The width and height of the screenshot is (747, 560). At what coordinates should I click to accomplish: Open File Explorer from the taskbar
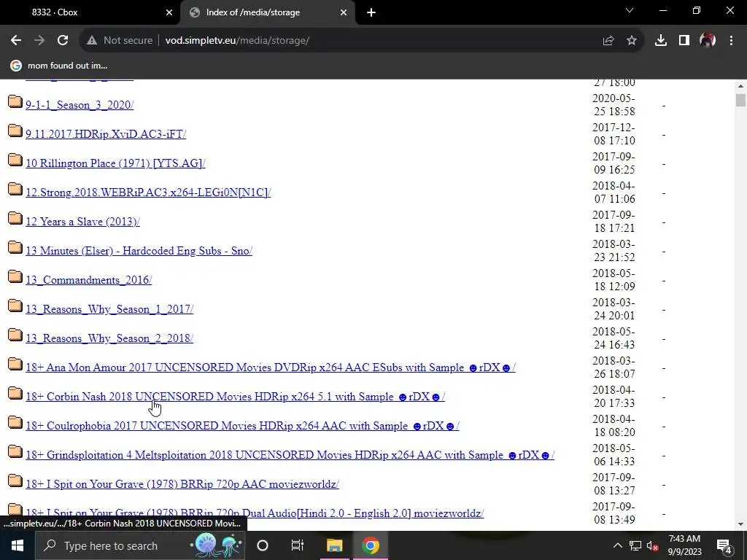334,545
